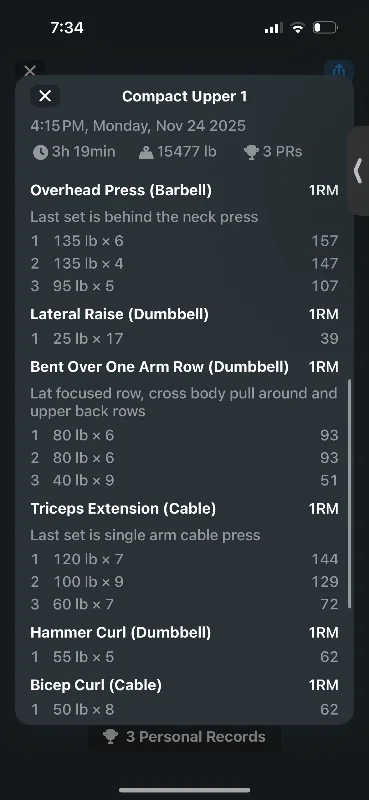Select Hammer Curl (Dumbbell) heading

click(x=120, y=633)
